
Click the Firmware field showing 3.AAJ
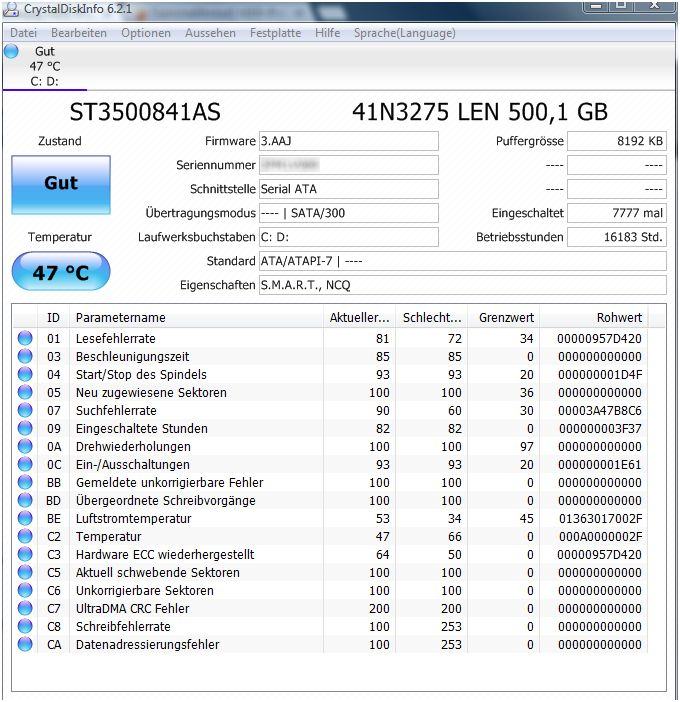click(x=349, y=141)
